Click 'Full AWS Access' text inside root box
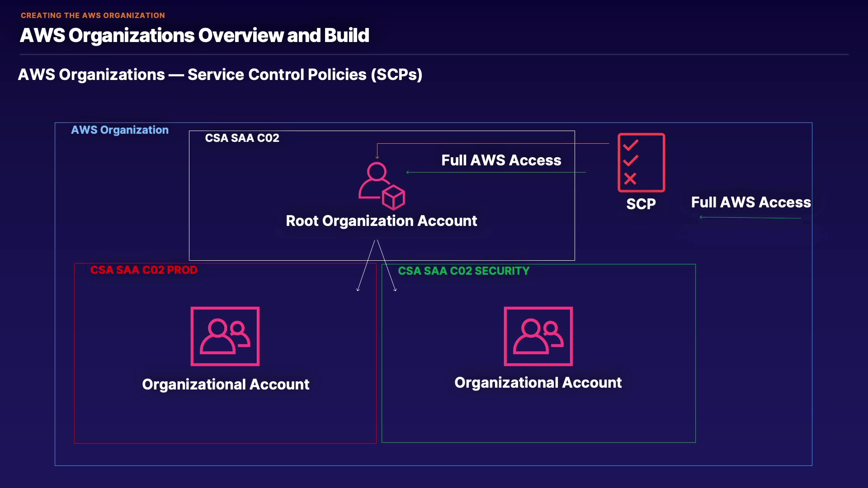Image resolution: width=868 pixels, height=488 pixels. click(x=501, y=160)
